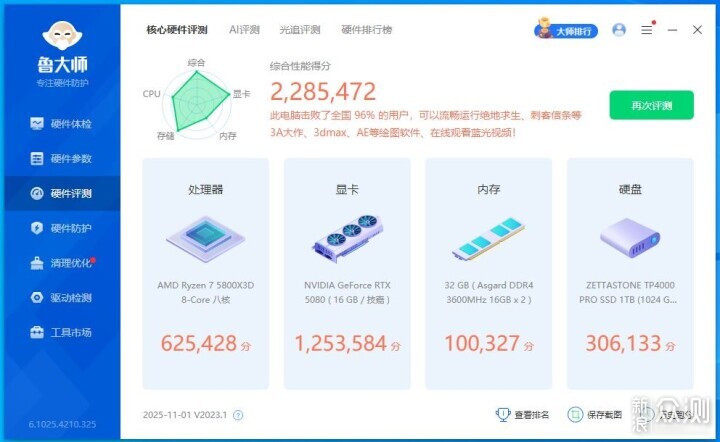This screenshot has width=720, height=442.
Task: Open the hamburger main menu icon
Action: [647, 30]
